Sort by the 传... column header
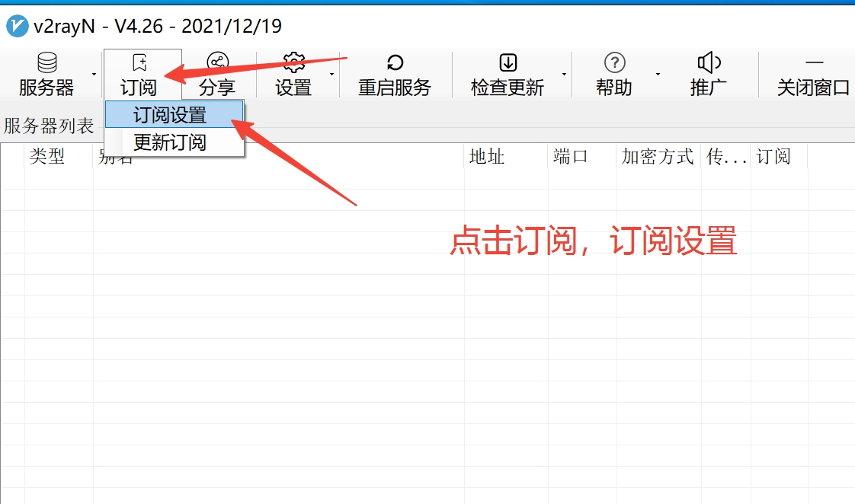This screenshot has height=504, width=855. 725,157
